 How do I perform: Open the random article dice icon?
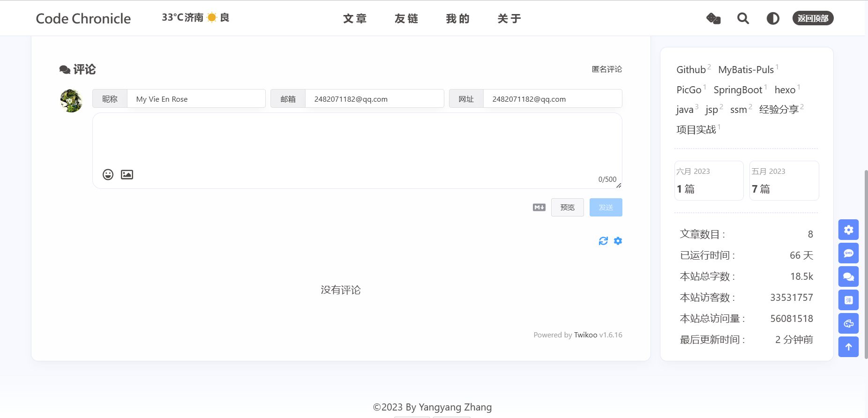pyautogui.click(x=713, y=18)
